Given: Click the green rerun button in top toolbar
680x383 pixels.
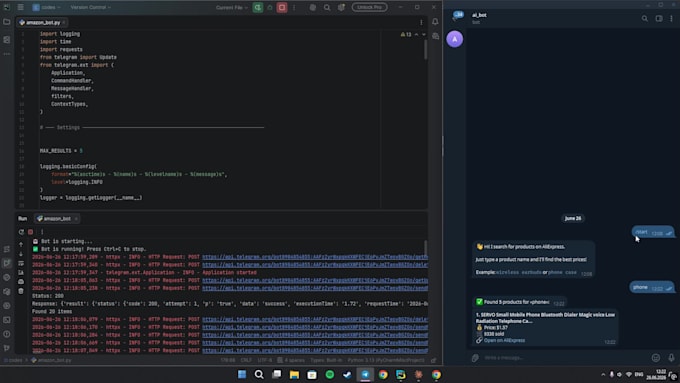Looking at the screenshot, I should click(258, 7).
